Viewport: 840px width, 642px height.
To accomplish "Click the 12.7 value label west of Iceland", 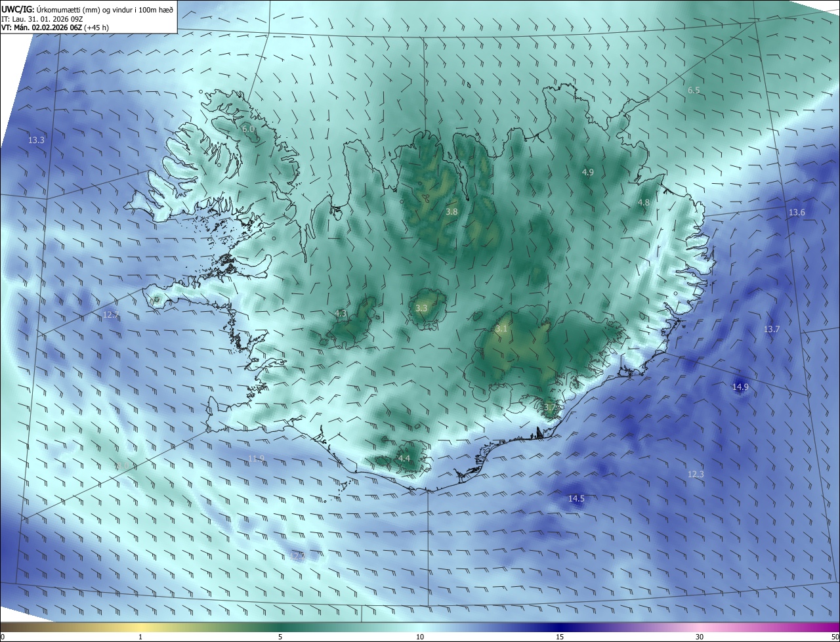I will coord(111,315).
